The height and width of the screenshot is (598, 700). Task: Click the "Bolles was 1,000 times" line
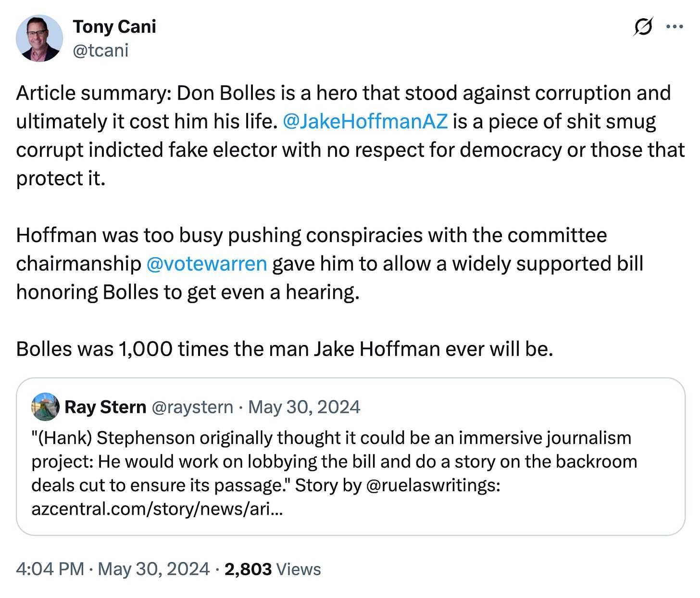285,349
